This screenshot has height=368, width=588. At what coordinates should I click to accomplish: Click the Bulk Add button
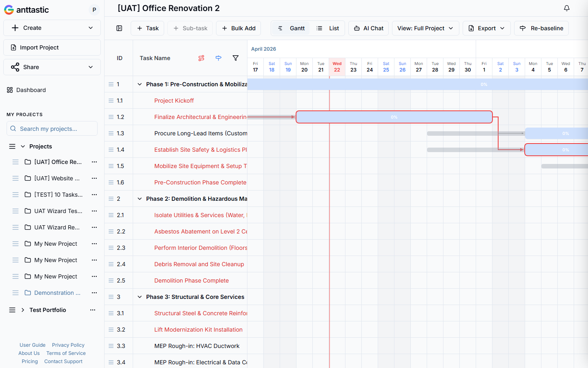click(238, 28)
